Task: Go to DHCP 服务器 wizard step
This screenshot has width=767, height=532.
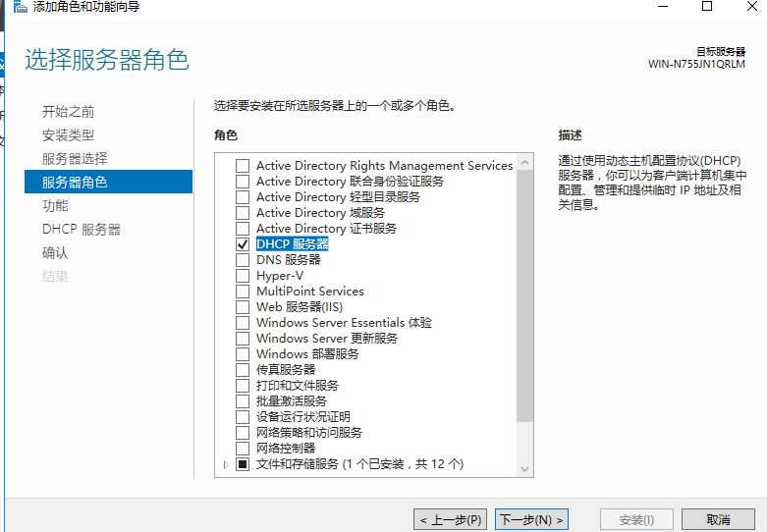Action: coord(82,230)
